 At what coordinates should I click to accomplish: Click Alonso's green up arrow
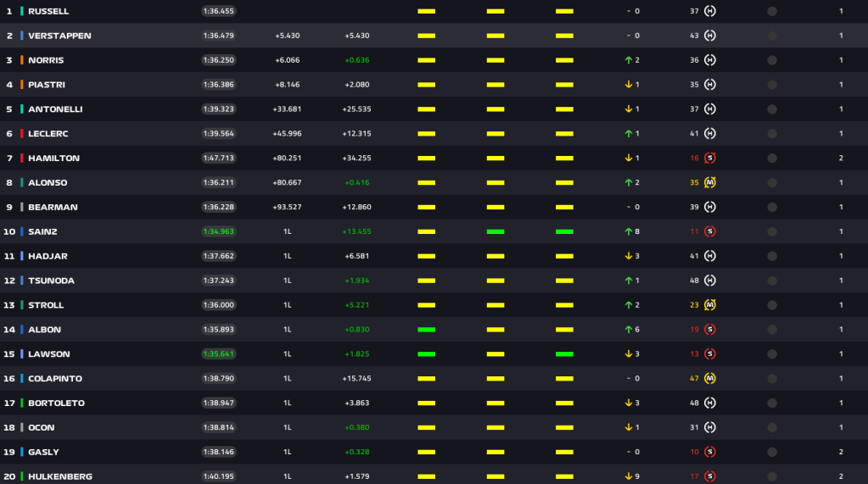[x=629, y=182]
